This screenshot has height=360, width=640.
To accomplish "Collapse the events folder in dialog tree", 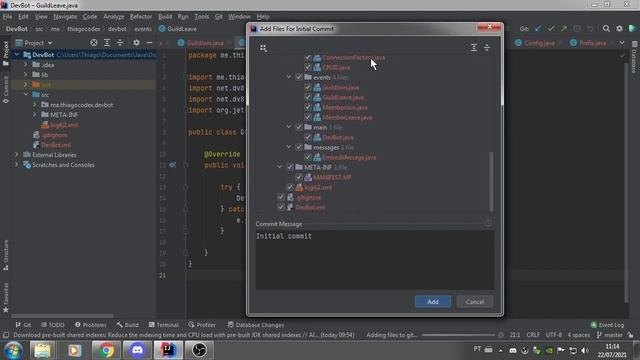I will tap(289, 77).
